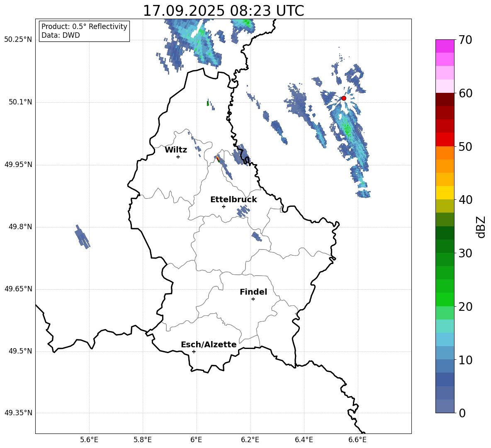Click the 49.5°N latitude label
491x448 pixels.
20,351
